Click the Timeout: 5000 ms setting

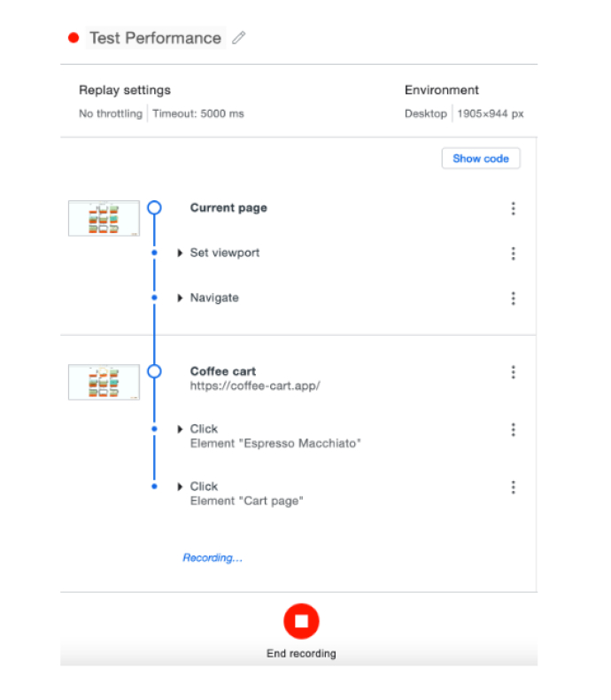tap(197, 113)
